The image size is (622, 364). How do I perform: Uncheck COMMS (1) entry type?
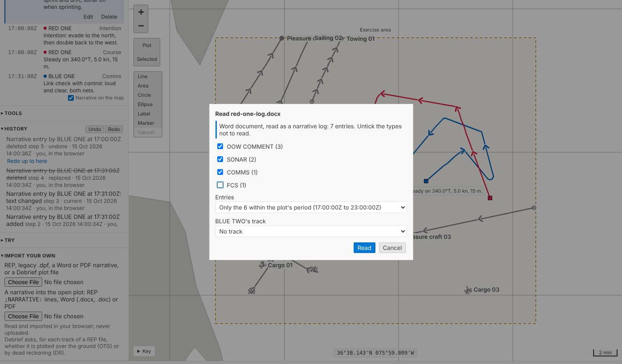tap(220, 172)
